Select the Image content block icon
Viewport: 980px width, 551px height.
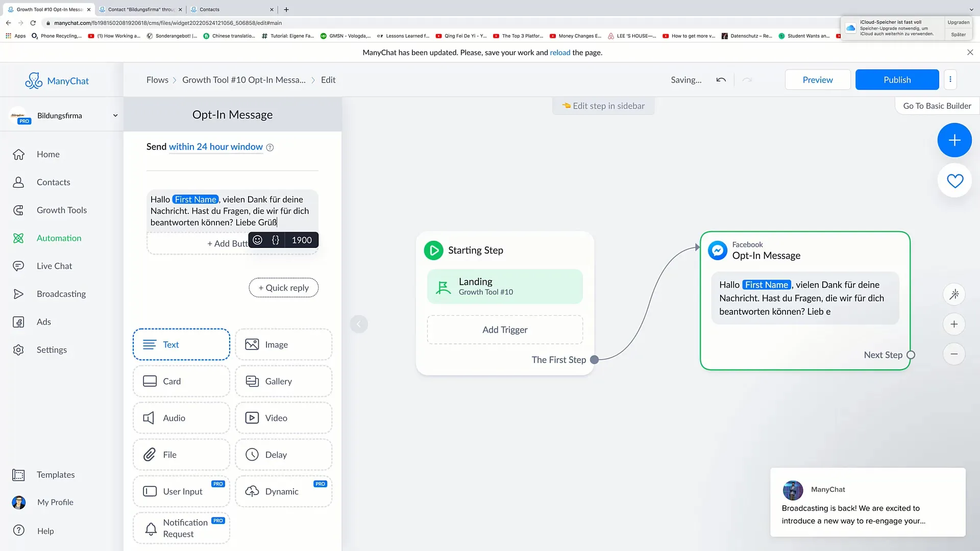[251, 344]
